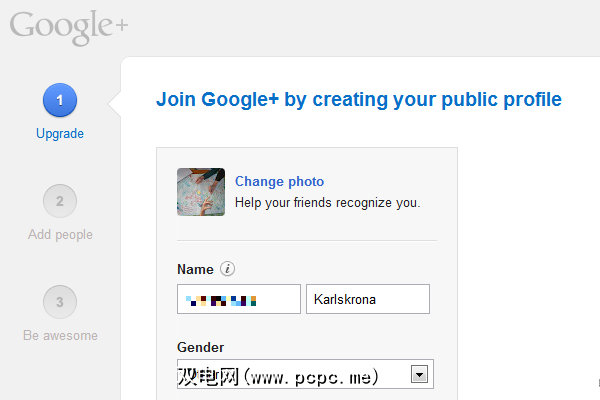Focus the first name input field
Screen dimensions: 600x400
click(239, 299)
